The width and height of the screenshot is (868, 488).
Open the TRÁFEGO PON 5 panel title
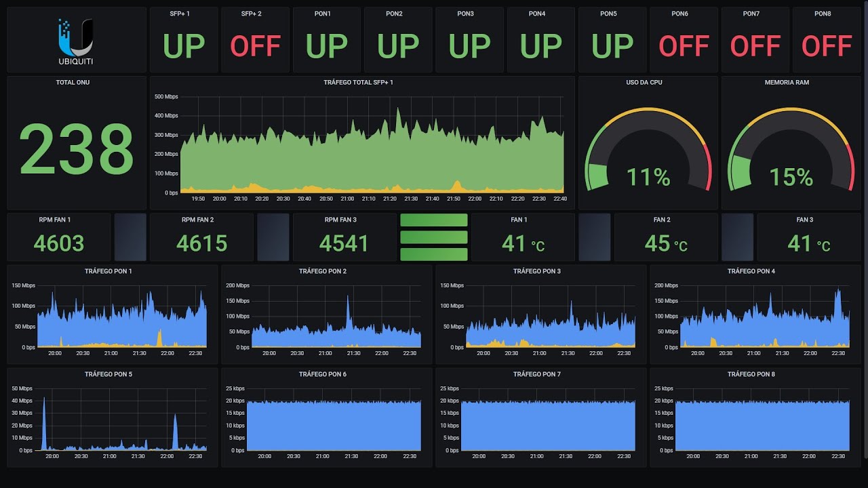(108, 375)
